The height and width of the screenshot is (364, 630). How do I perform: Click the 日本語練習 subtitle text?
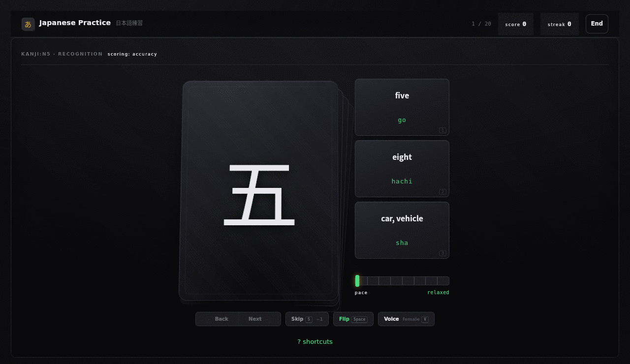[129, 23]
